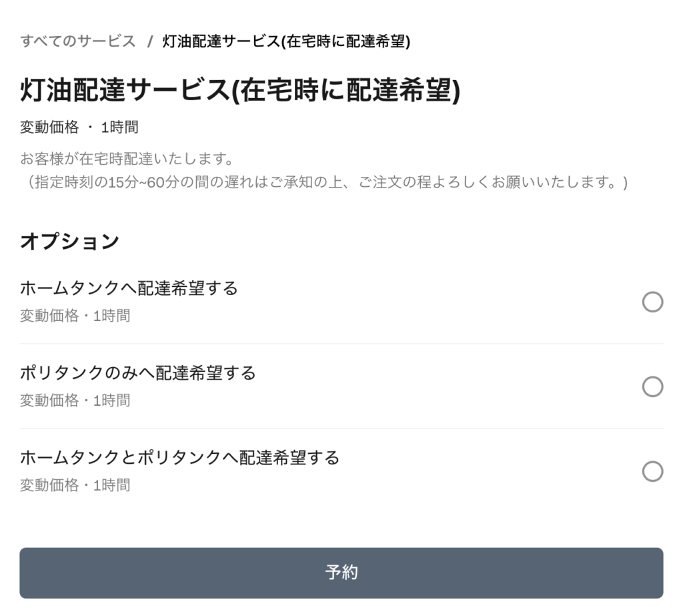Click the divider line below the ポリタンクのみ option

341,428
